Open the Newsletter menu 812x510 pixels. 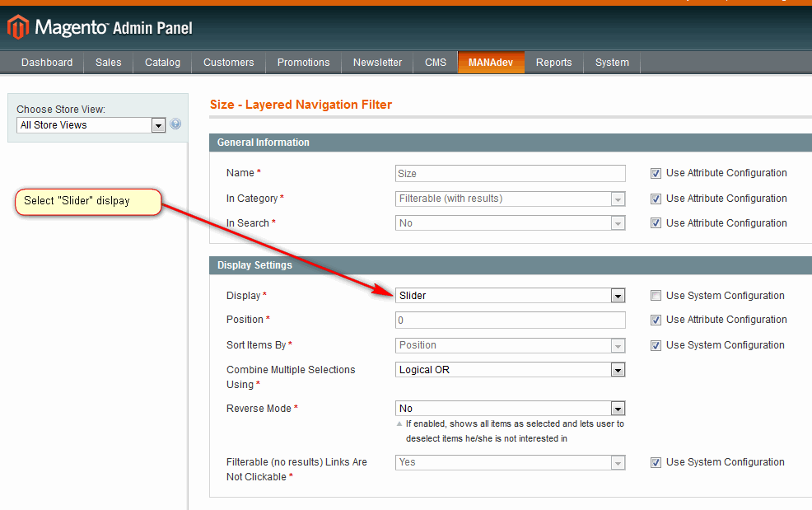point(377,62)
